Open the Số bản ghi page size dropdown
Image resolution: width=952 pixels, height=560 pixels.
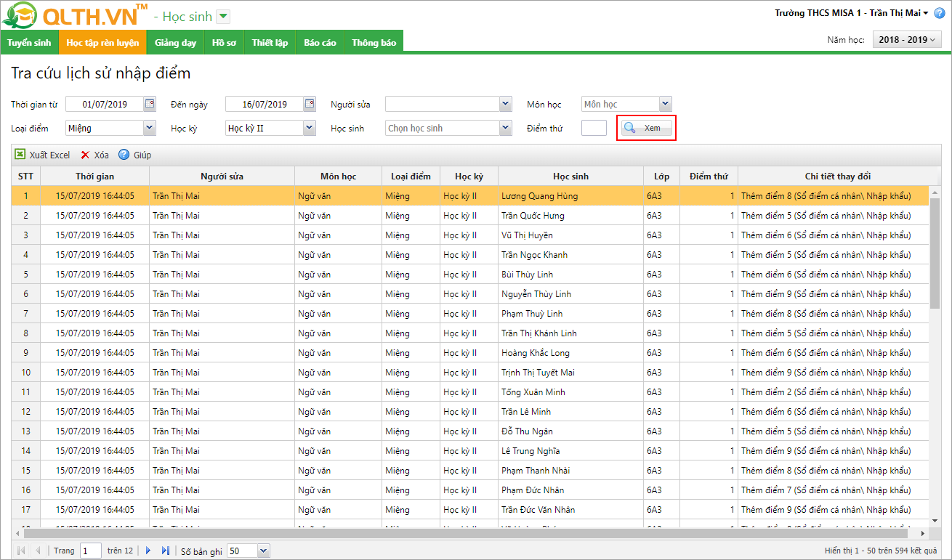tap(263, 551)
